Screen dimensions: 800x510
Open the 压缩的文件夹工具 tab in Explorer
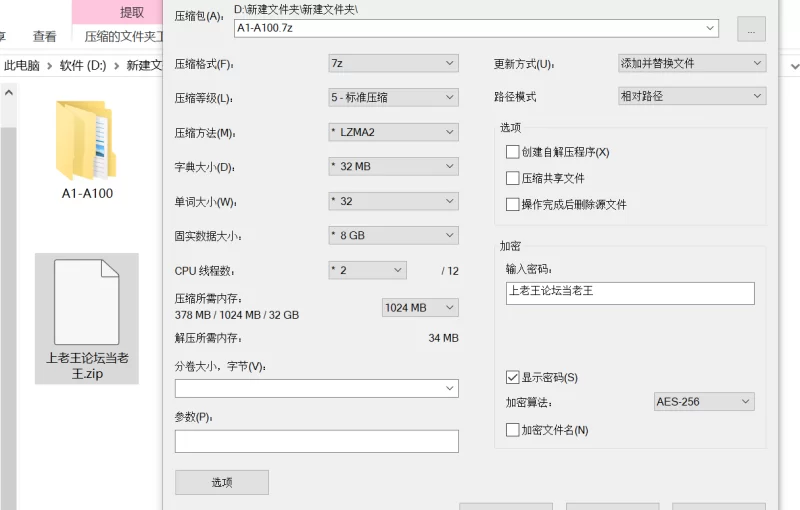[x=124, y=36]
